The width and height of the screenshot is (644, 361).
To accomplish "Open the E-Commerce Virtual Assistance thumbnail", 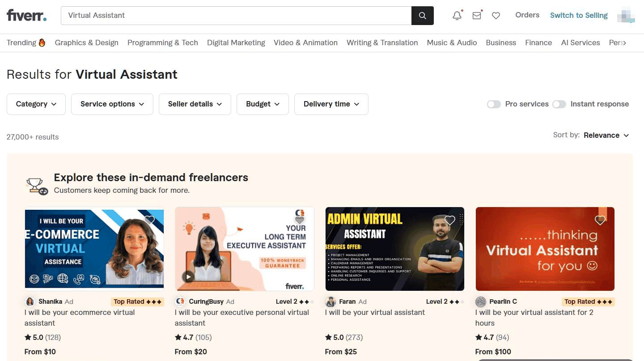I will 94,249.
